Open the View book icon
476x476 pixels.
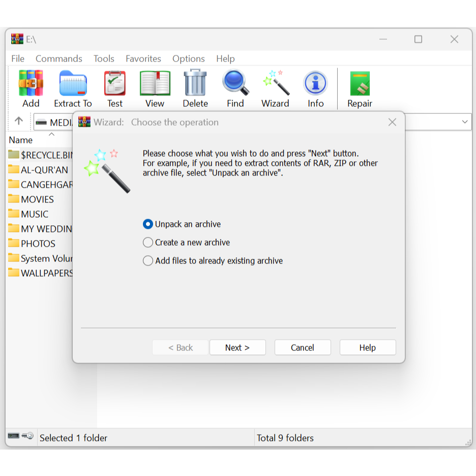click(155, 83)
